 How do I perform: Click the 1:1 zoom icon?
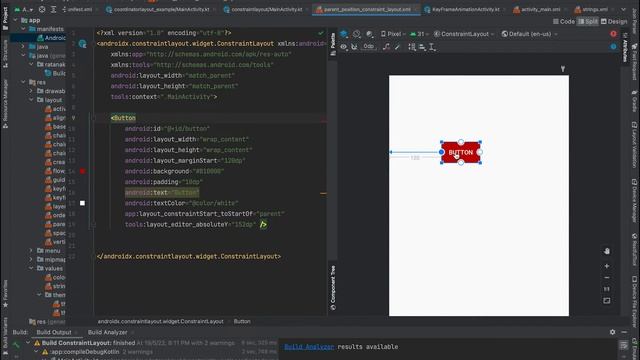click(607, 289)
